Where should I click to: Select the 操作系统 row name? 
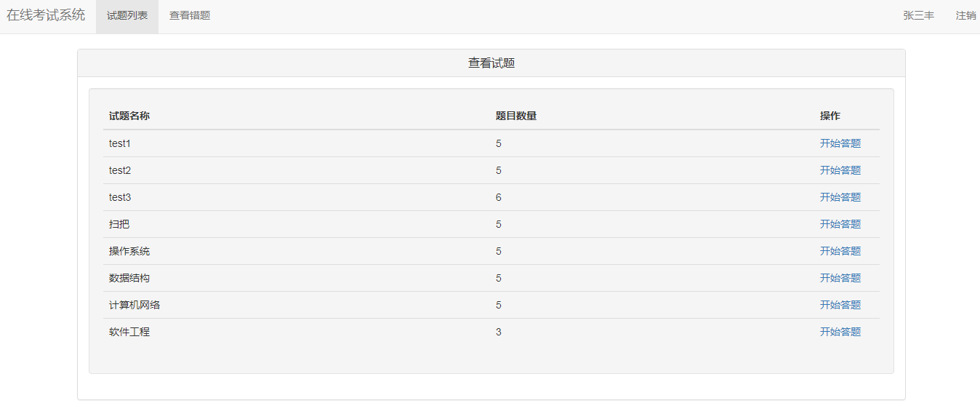tap(129, 251)
